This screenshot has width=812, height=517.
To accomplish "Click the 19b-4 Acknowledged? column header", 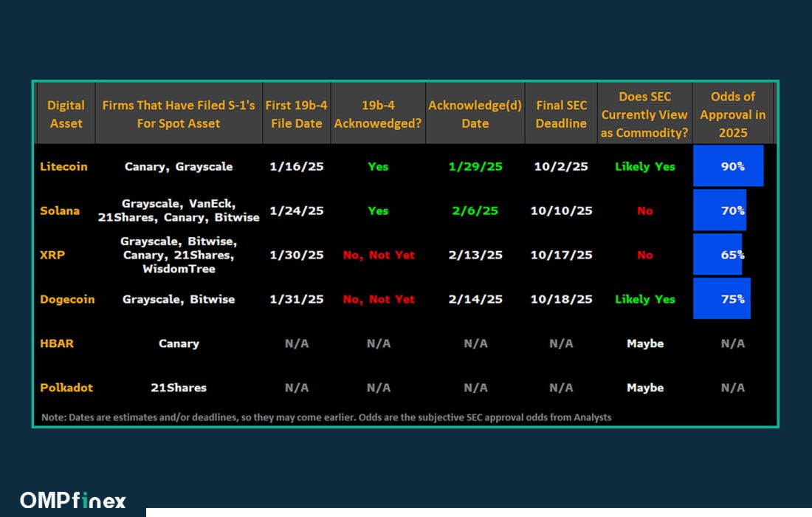I will pos(378,114).
